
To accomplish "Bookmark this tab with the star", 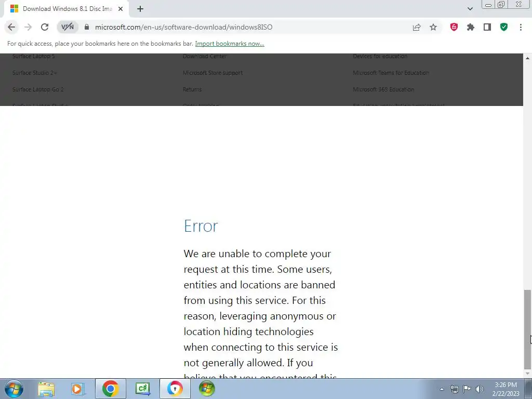I will (x=433, y=27).
